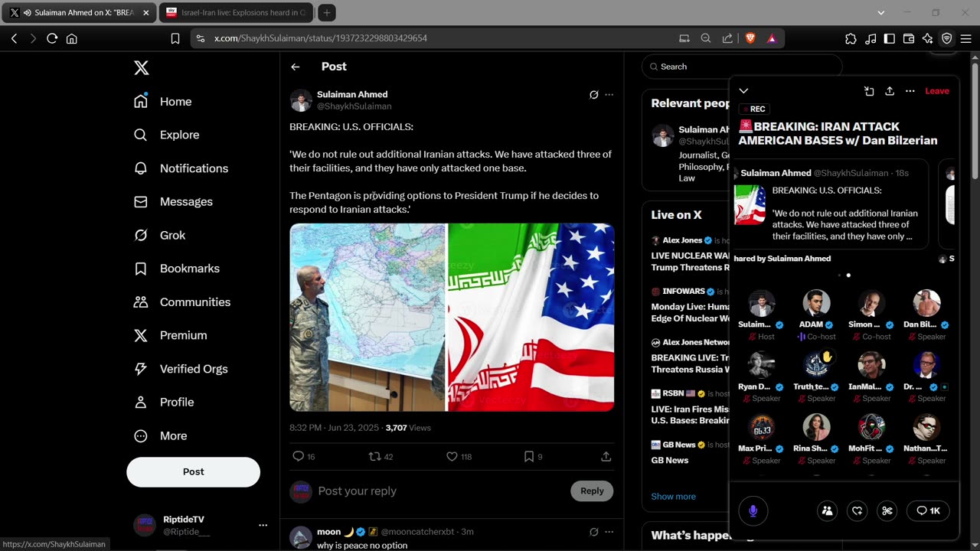Click Show more under Live on X
980x551 pixels.
click(673, 496)
